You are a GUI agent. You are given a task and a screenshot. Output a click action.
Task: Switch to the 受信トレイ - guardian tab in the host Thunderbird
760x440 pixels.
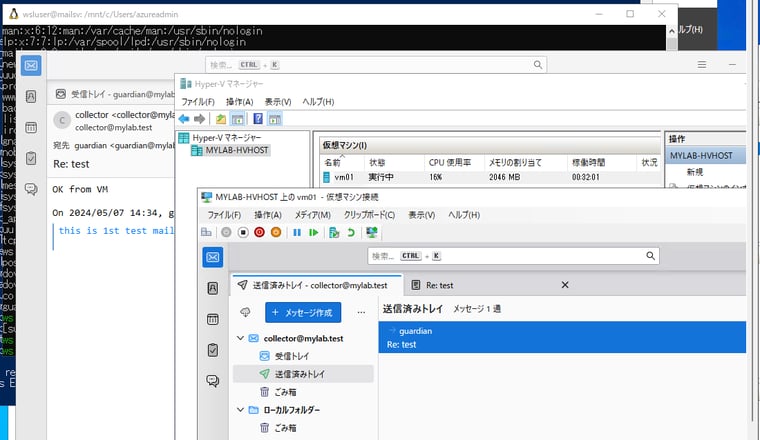[114, 94]
